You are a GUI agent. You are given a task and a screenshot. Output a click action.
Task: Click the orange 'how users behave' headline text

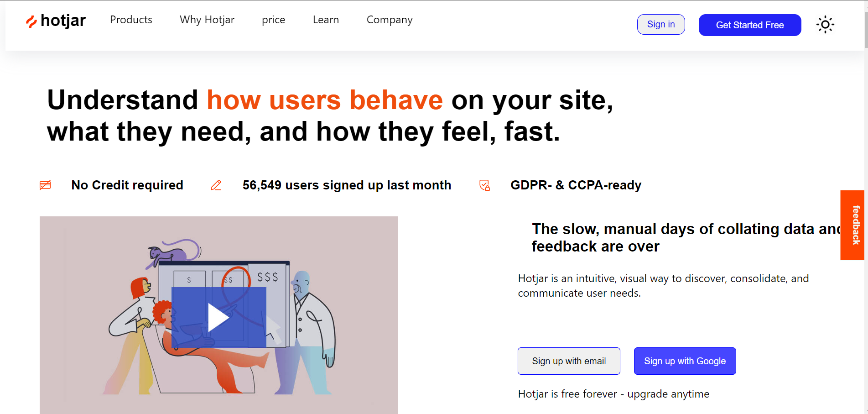tap(325, 100)
